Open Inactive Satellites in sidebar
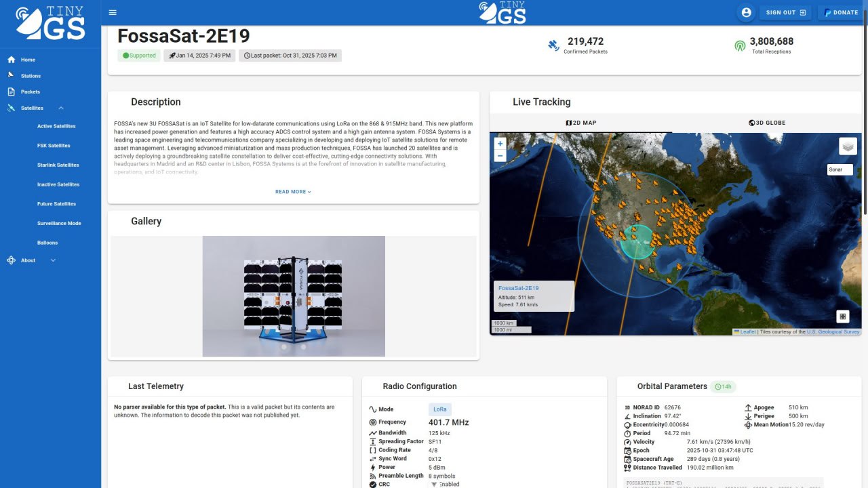Image resolution: width=868 pixels, height=488 pixels. 58,184
